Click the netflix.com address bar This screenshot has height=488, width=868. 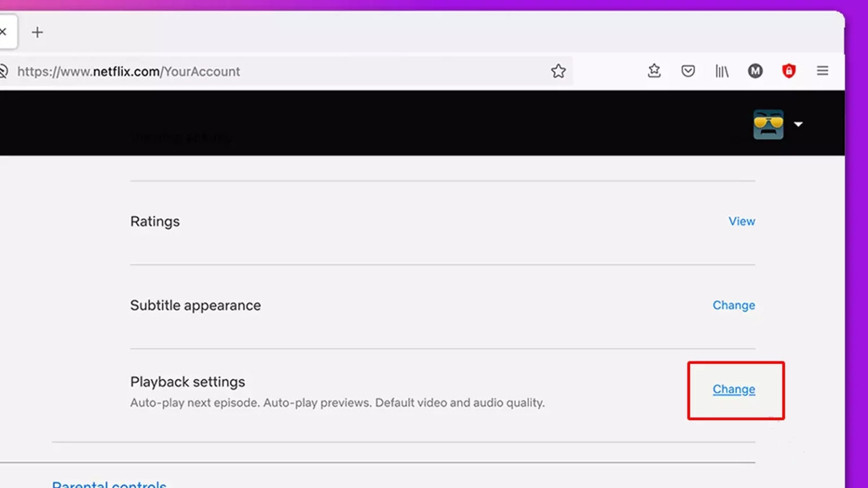(285, 71)
